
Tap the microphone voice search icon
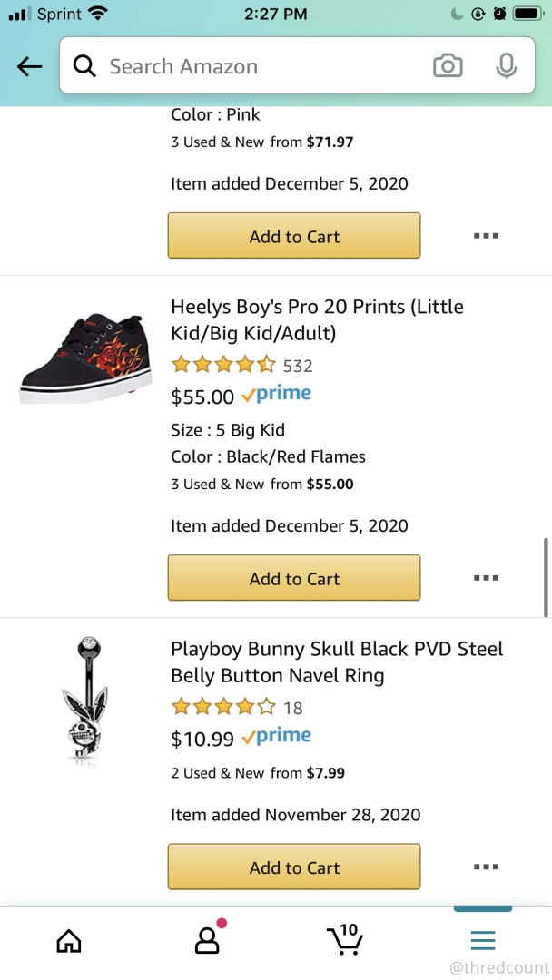[506, 66]
